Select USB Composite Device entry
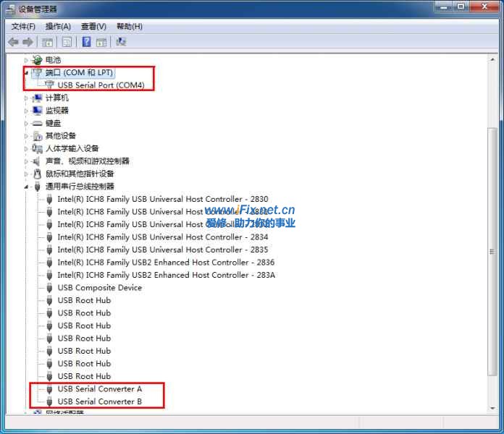This screenshot has height=434, width=504. pos(99,288)
